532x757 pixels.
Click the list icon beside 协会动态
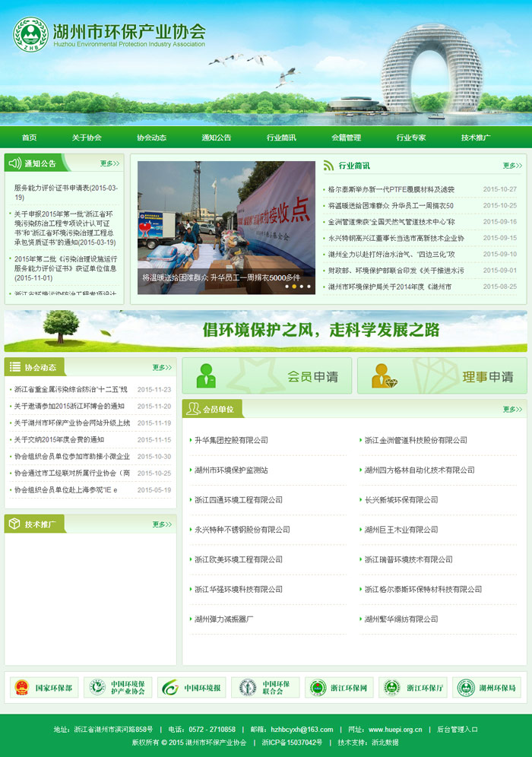click(x=14, y=367)
